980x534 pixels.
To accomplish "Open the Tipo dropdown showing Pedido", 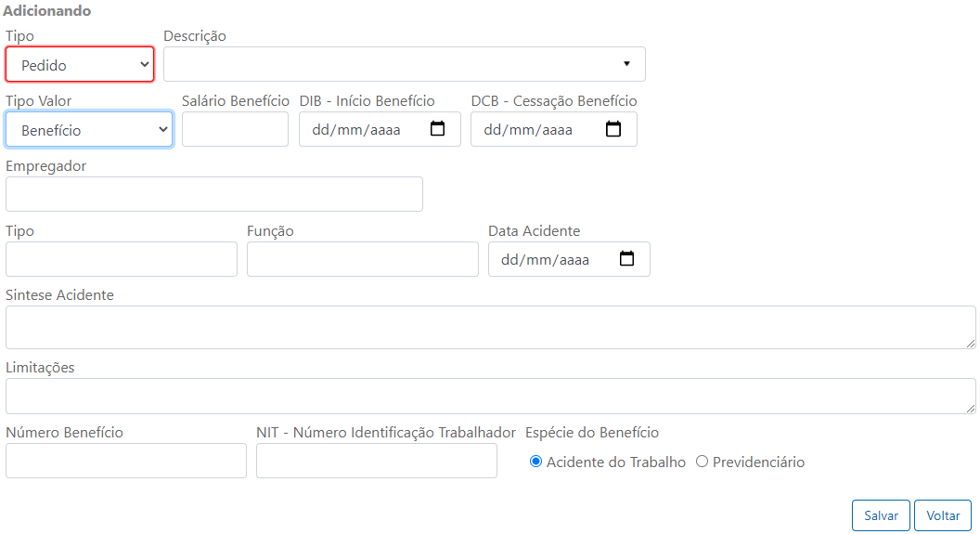I will coord(80,64).
